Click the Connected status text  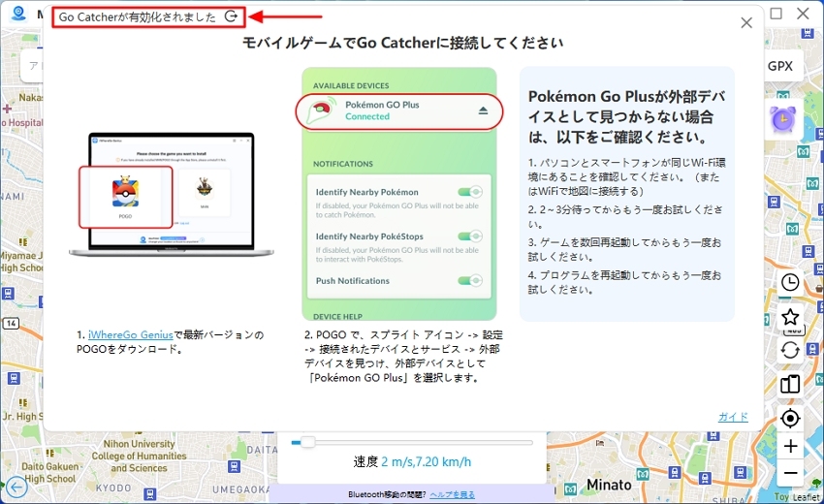click(367, 116)
